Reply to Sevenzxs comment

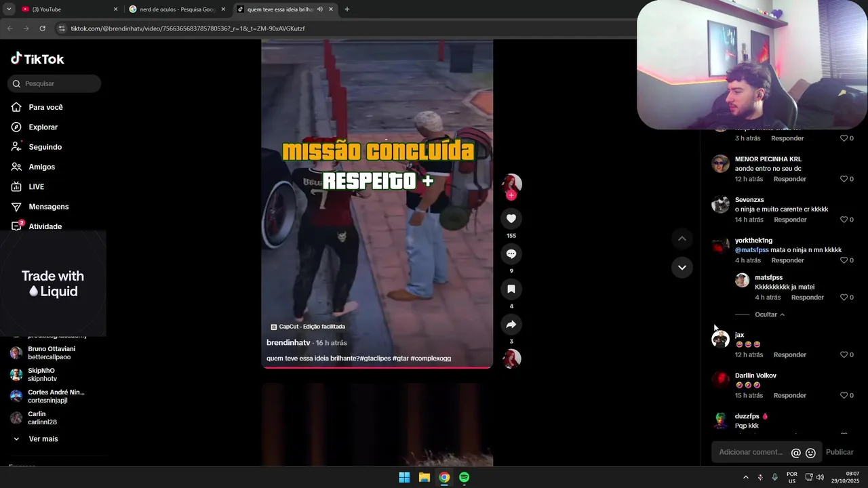point(790,220)
